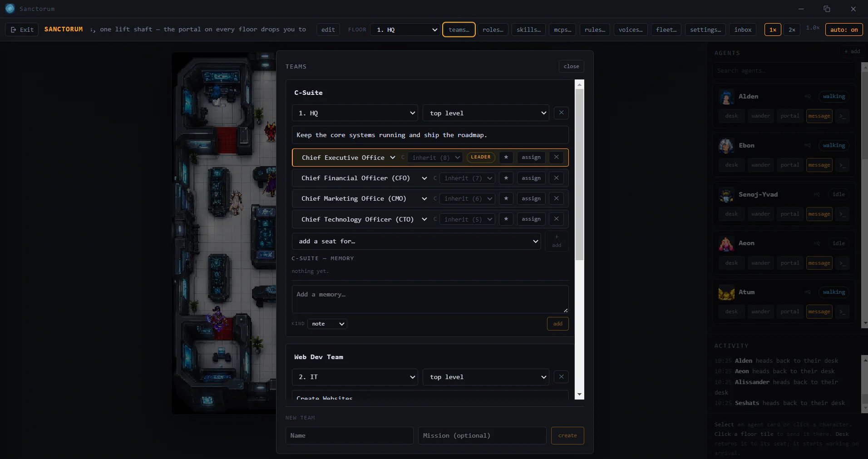Set simulation speed to 2x
The height and width of the screenshot is (459, 868).
[x=792, y=30]
